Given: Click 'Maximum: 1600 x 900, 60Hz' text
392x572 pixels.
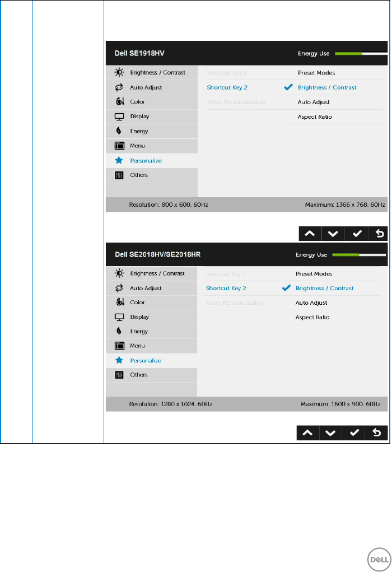Looking at the screenshot, I should click(x=340, y=404).
